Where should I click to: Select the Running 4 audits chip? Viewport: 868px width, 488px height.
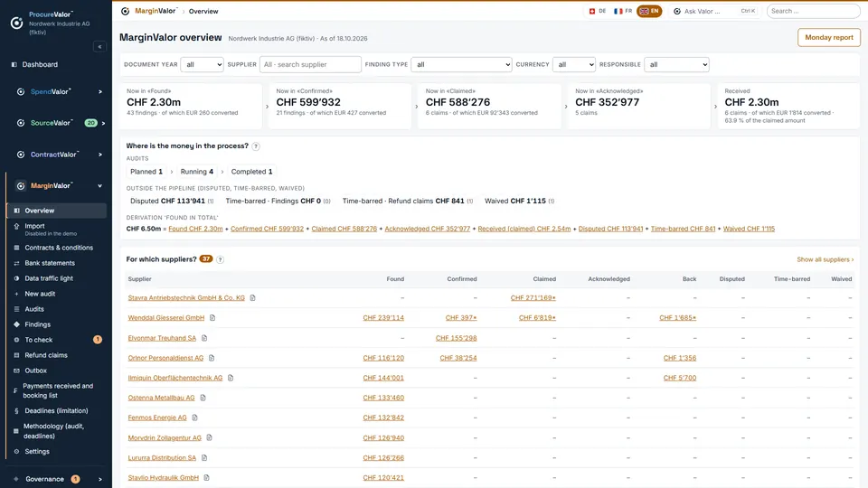click(x=197, y=172)
